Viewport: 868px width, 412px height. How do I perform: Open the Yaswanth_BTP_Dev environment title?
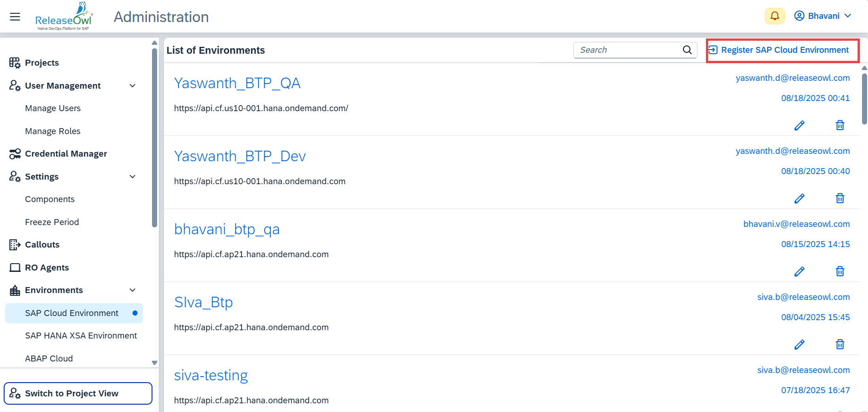coord(240,156)
